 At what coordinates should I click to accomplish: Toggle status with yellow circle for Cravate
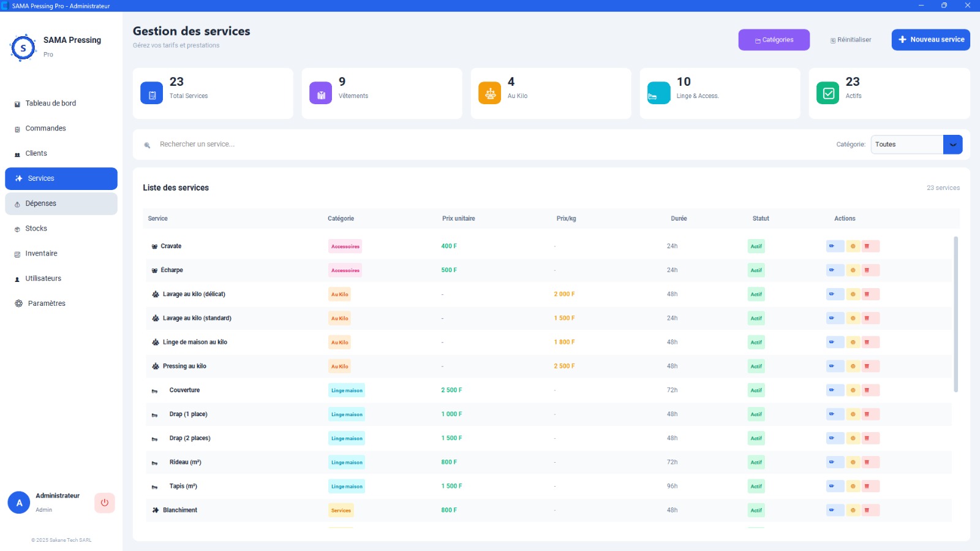tap(853, 246)
